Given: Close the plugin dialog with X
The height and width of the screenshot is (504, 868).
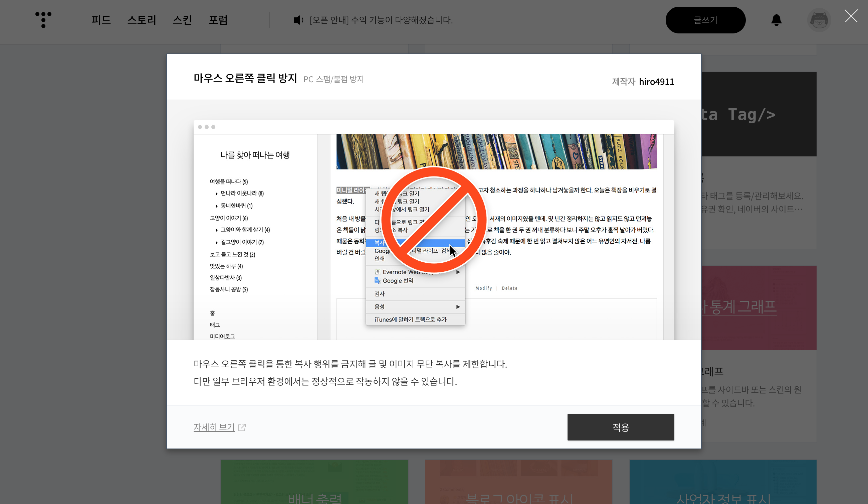Looking at the screenshot, I should coord(851,16).
